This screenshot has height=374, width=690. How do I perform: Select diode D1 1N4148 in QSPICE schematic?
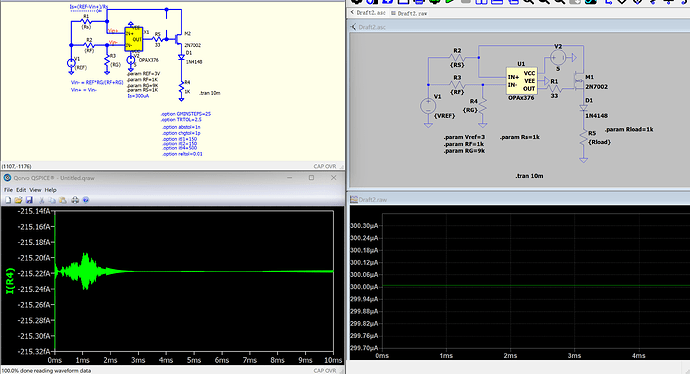pos(181,57)
